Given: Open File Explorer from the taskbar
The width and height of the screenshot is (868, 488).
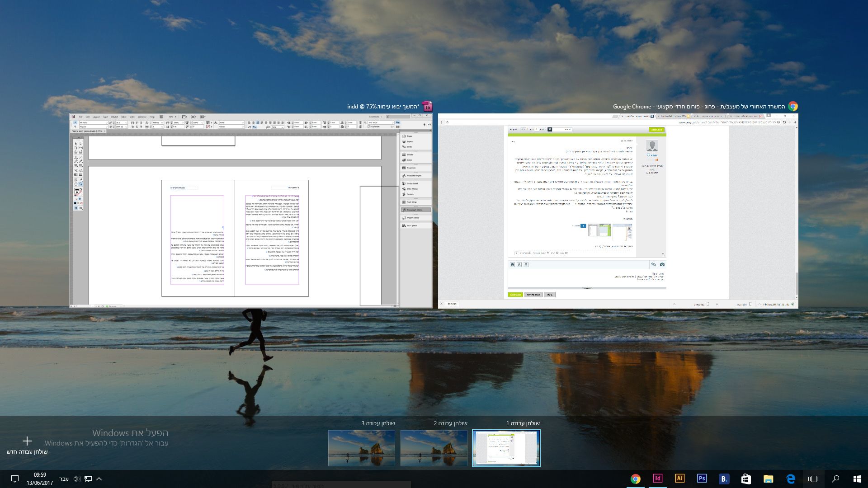Looking at the screenshot, I should pos(768,479).
